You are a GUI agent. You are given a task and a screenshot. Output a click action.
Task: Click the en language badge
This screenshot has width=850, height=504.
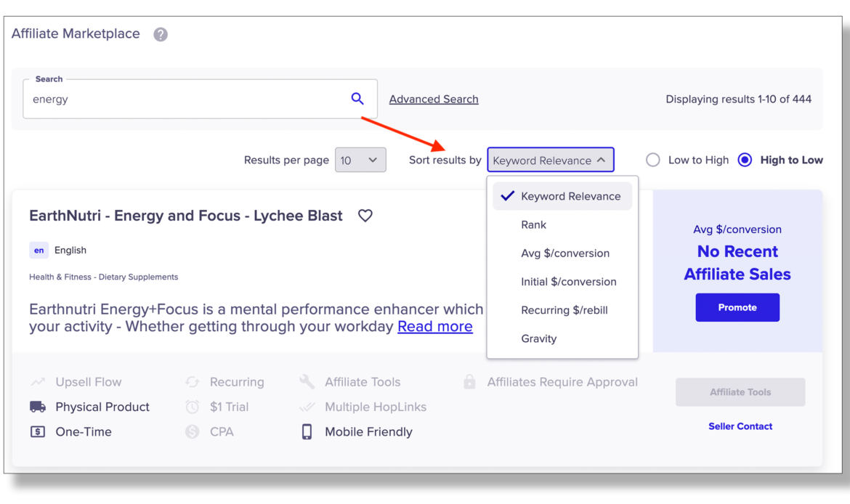click(x=39, y=251)
